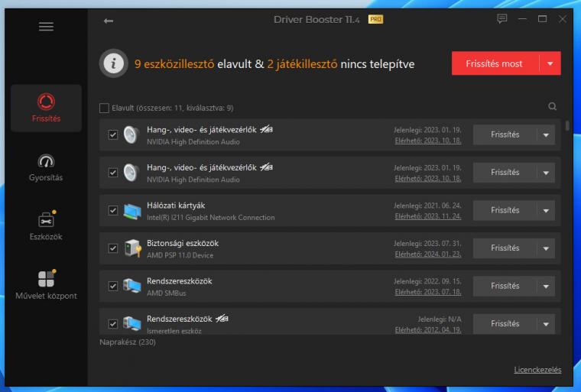Image resolution: width=581 pixels, height=392 pixels.
Task: Update AMD PSP 11.0 Device driver
Action: 505,248
